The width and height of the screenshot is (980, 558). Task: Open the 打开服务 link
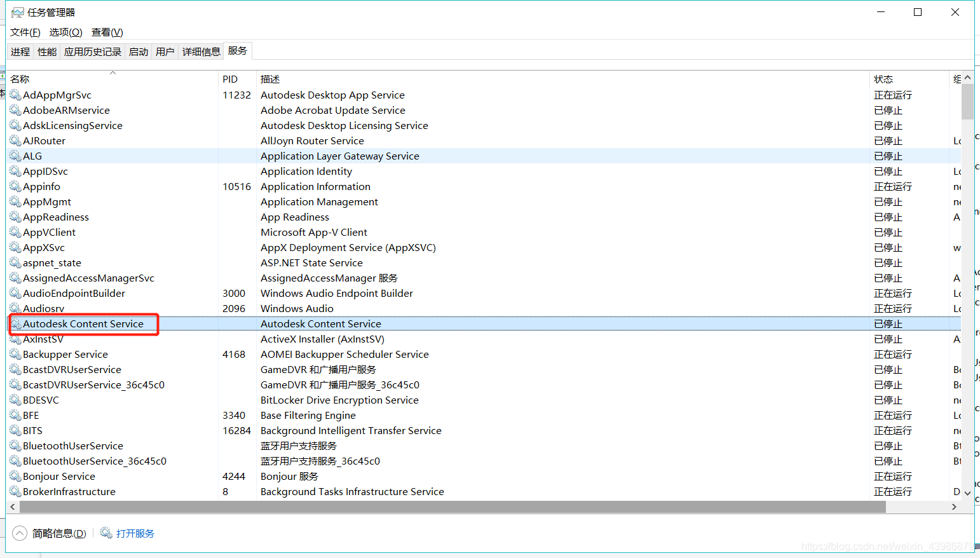click(x=135, y=533)
